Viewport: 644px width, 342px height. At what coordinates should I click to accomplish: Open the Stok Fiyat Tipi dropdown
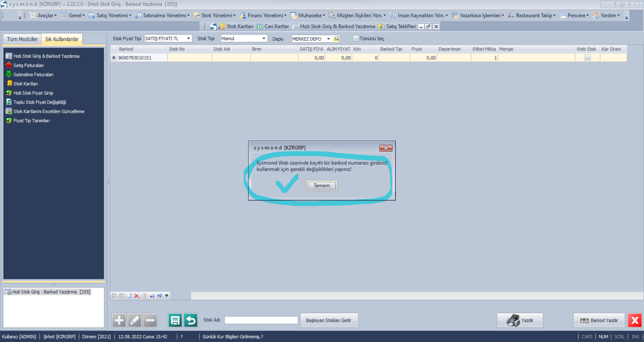click(188, 39)
